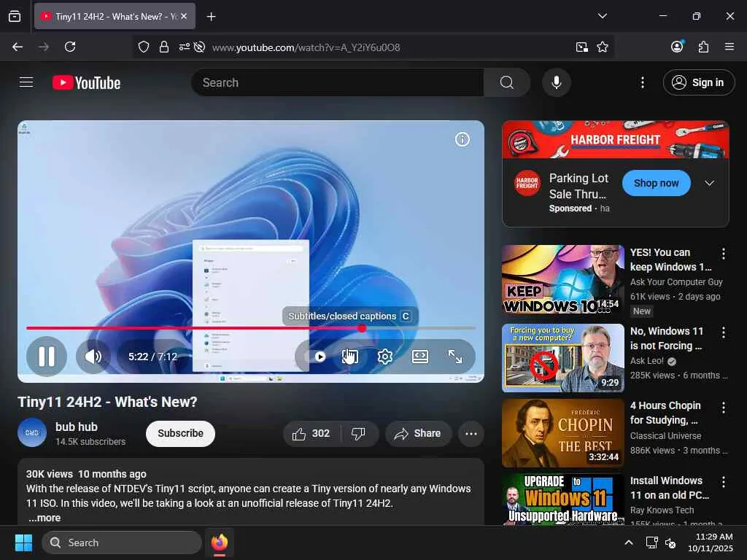747x560 pixels.
Task: Select the Tiny11 24H2 browser tab
Action: pyautogui.click(x=115, y=16)
